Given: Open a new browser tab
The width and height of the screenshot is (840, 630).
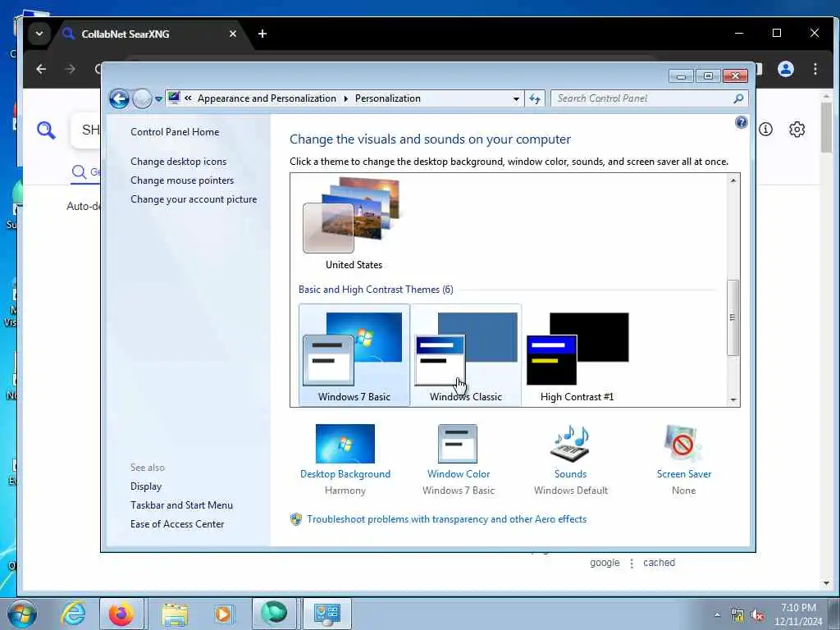Looking at the screenshot, I should pos(262,34).
